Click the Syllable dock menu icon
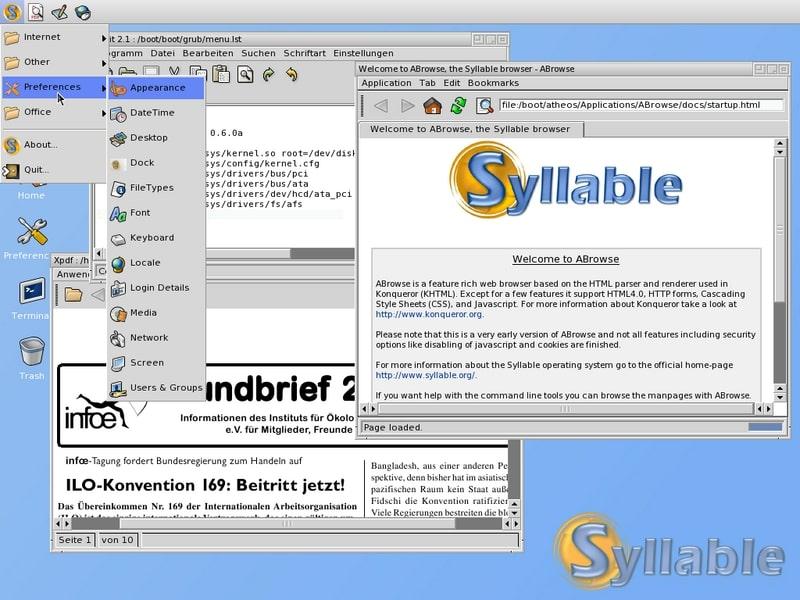This screenshot has height=600, width=800. 11,12
